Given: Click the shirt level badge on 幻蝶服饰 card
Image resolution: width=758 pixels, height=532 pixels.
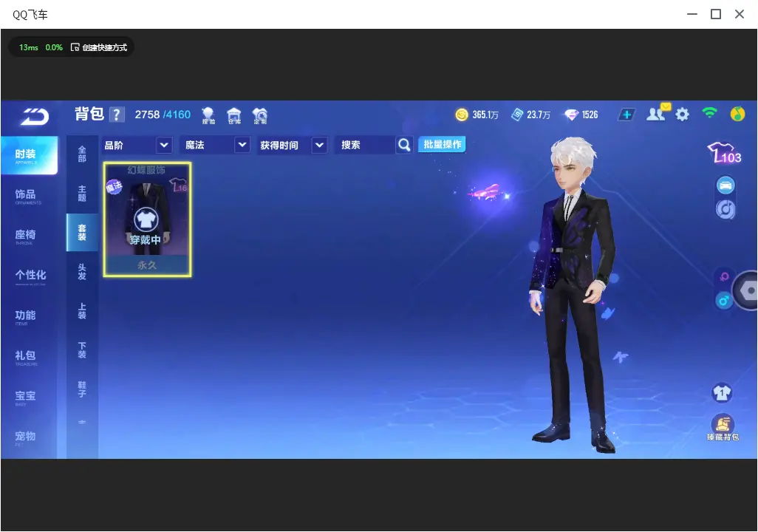Looking at the screenshot, I should [x=178, y=185].
